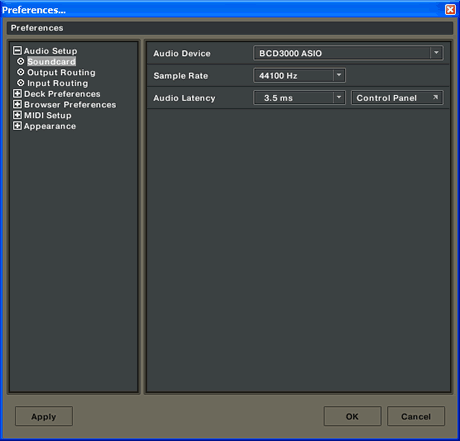The image size is (460, 441).
Task: Close the Preferences window with the red X
Action: coord(450,9)
